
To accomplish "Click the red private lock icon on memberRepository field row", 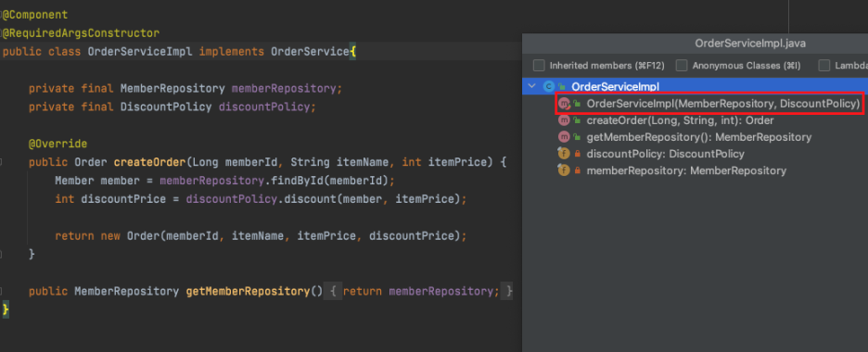I will pyautogui.click(x=578, y=171).
